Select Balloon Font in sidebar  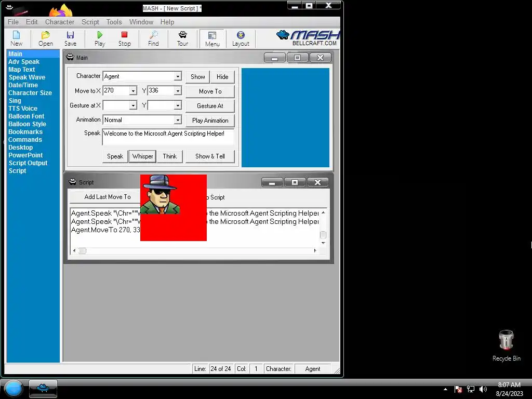(x=26, y=116)
